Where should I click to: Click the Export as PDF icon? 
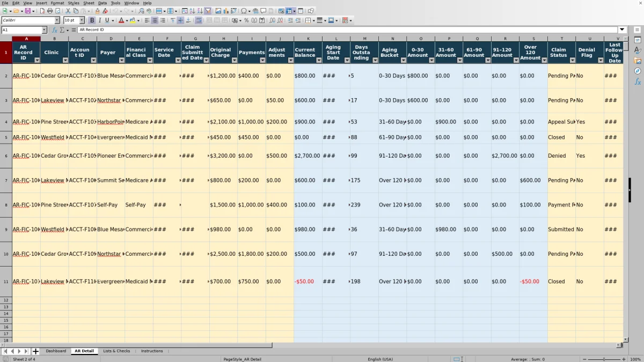pyautogui.click(x=42, y=11)
